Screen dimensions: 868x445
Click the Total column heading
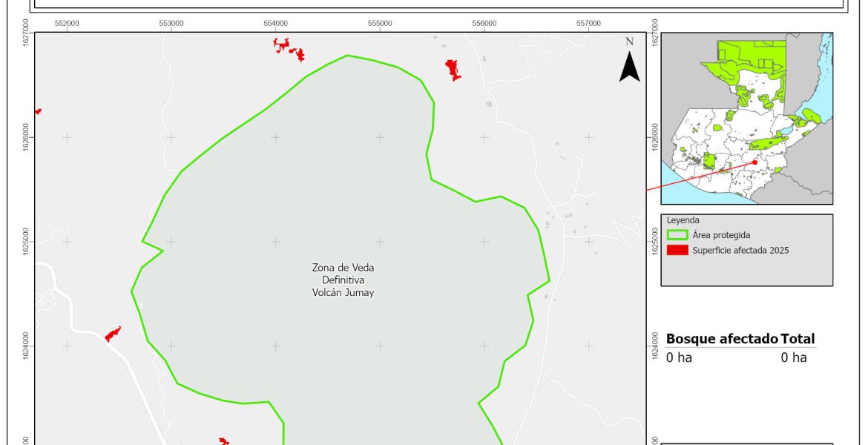click(x=798, y=339)
